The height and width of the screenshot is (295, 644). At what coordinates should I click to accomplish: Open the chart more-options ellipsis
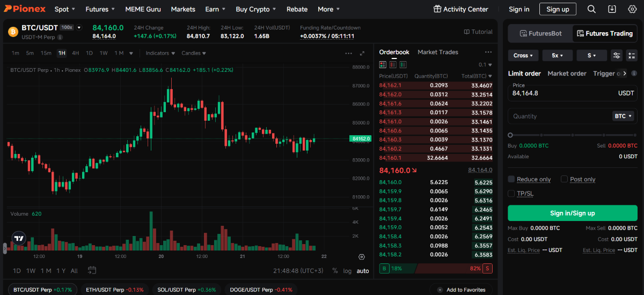click(348, 53)
